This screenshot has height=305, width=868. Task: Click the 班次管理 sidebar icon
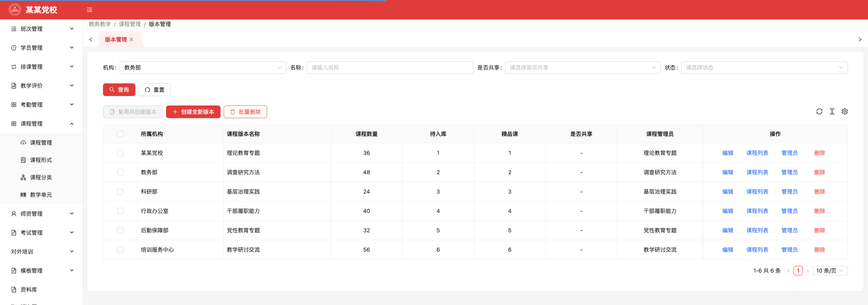point(14,29)
